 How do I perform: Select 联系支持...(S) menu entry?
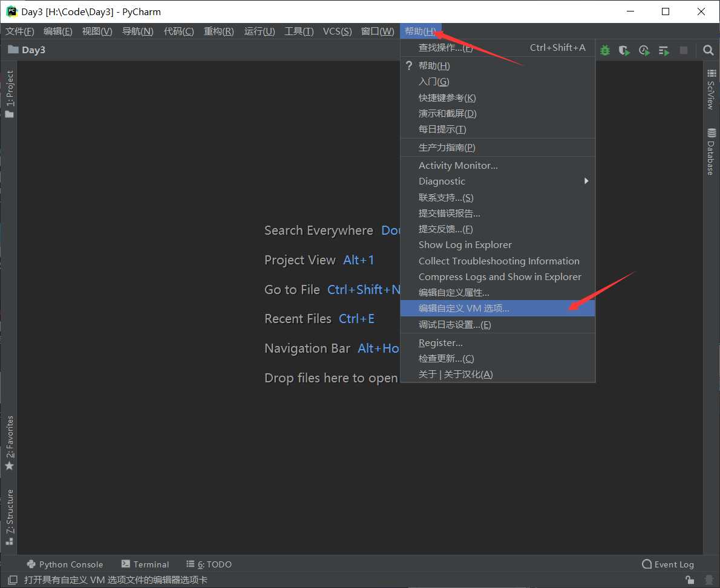click(498, 197)
